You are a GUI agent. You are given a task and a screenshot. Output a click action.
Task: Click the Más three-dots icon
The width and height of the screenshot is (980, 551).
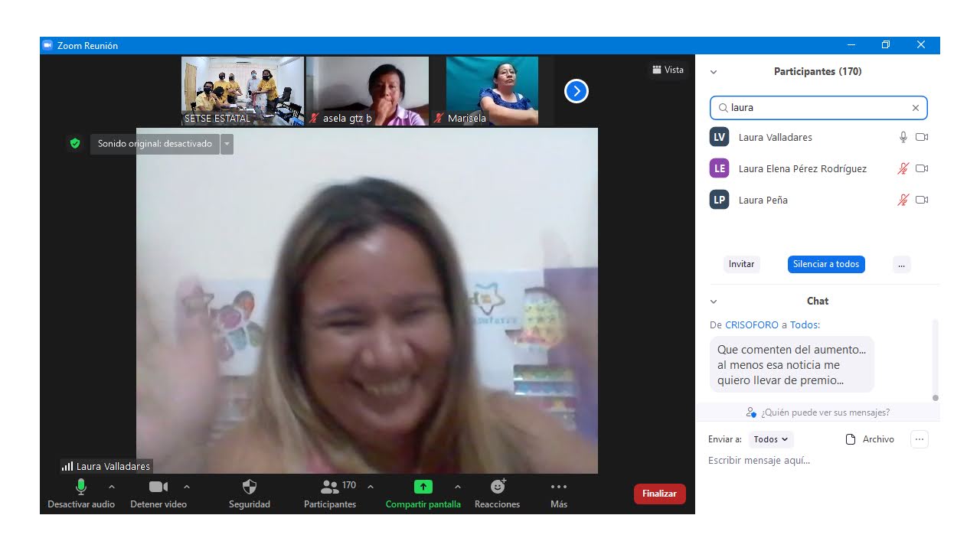(x=559, y=487)
